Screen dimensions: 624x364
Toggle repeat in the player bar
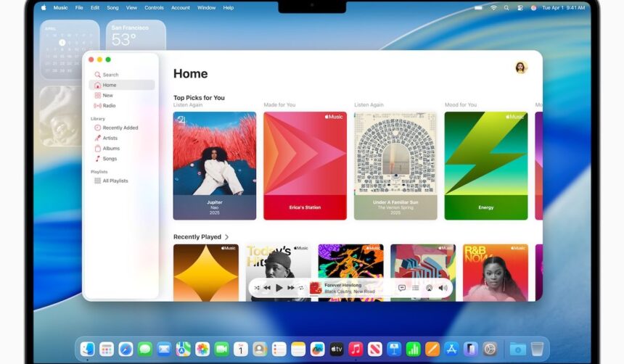click(x=301, y=288)
